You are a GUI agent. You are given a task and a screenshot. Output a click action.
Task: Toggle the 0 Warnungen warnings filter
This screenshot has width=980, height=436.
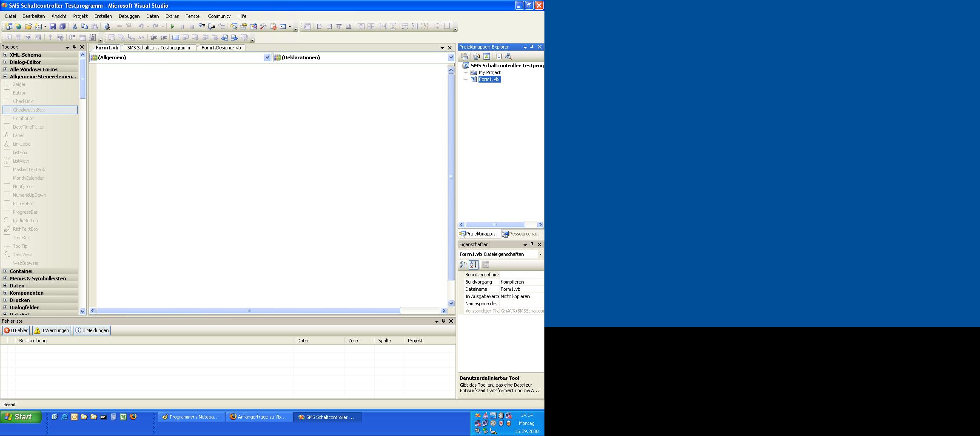click(x=51, y=330)
